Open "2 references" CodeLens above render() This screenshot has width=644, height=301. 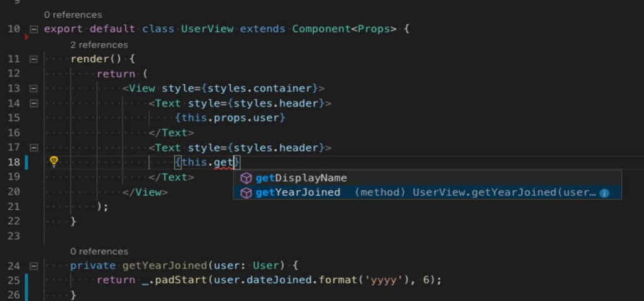click(x=99, y=45)
